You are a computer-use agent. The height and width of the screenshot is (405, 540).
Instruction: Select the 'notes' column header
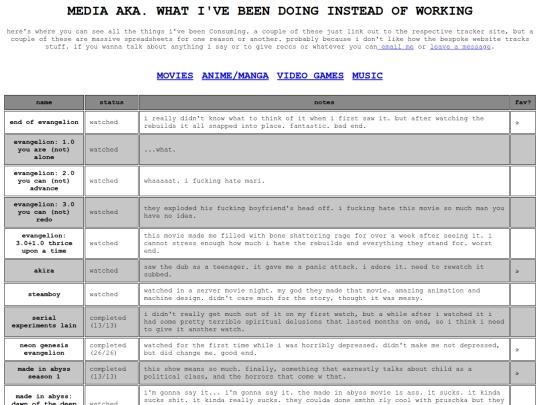pyautogui.click(x=324, y=102)
